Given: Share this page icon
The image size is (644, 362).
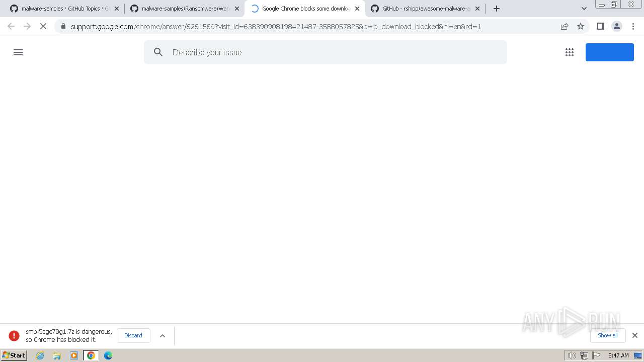Looking at the screenshot, I should [x=565, y=26].
